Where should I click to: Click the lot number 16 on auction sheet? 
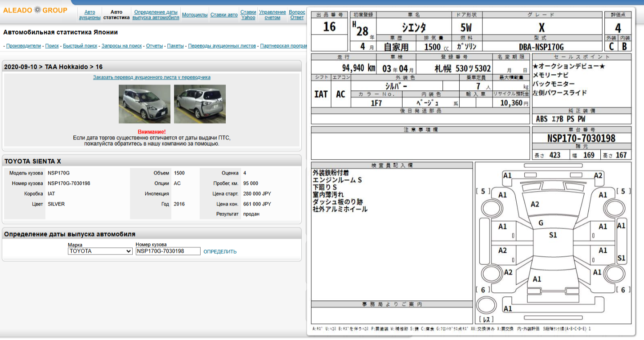pos(330,27)
